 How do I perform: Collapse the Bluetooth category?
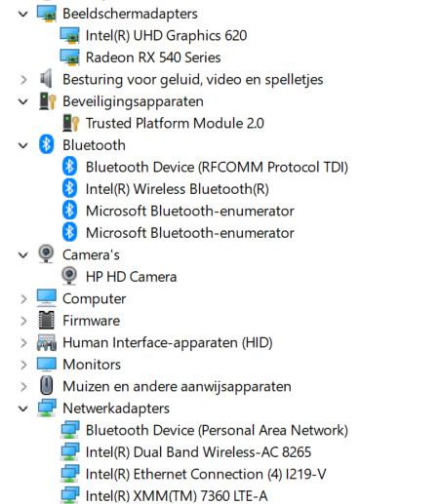click(23, 145)
